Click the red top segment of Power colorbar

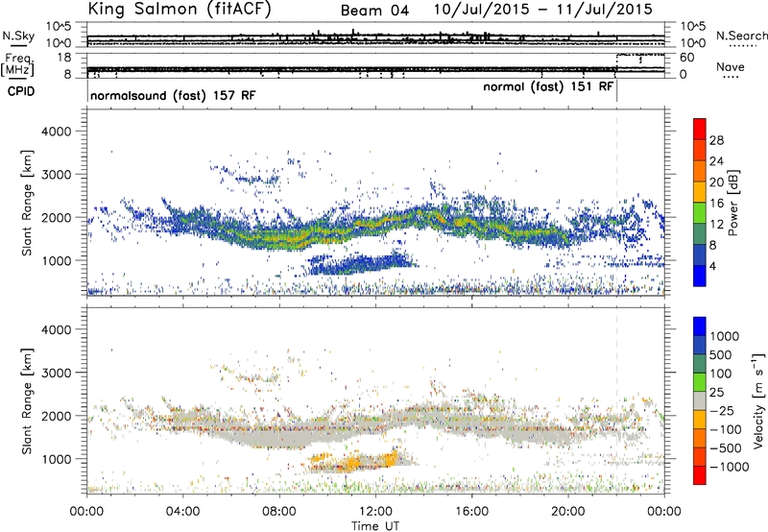(700, 129)
